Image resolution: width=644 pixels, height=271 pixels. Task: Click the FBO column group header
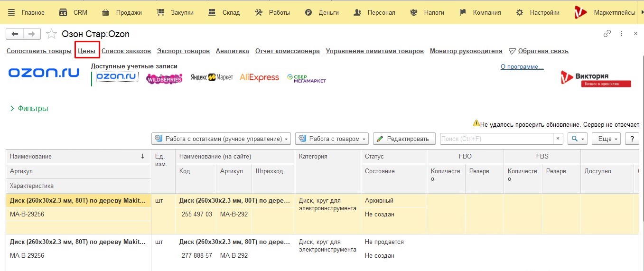click(x=465, y=157)
